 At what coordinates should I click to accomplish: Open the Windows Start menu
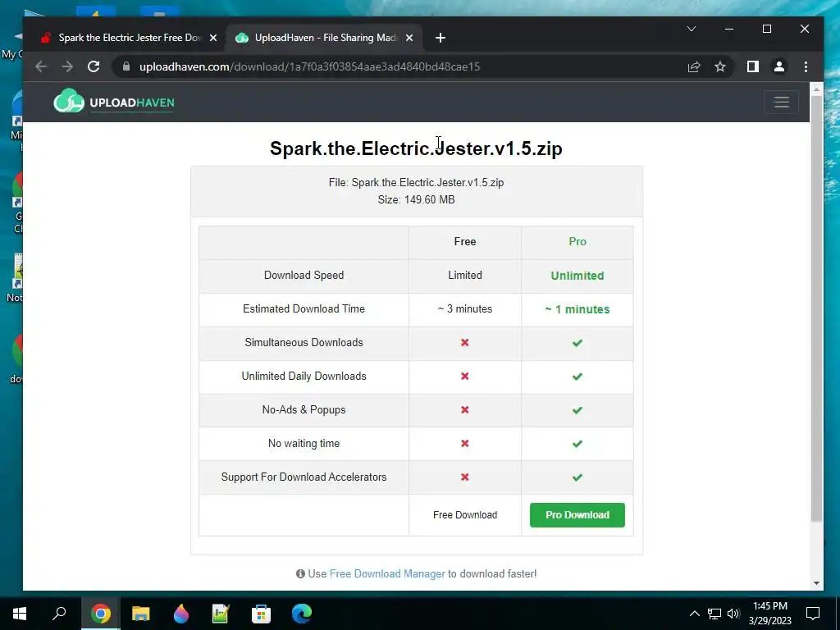pos(20,613)
